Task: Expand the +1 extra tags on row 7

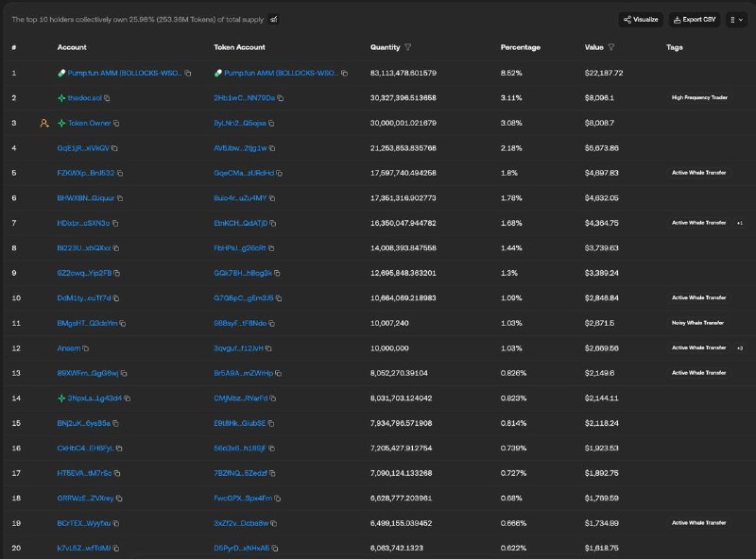Action: pos(740,223)
